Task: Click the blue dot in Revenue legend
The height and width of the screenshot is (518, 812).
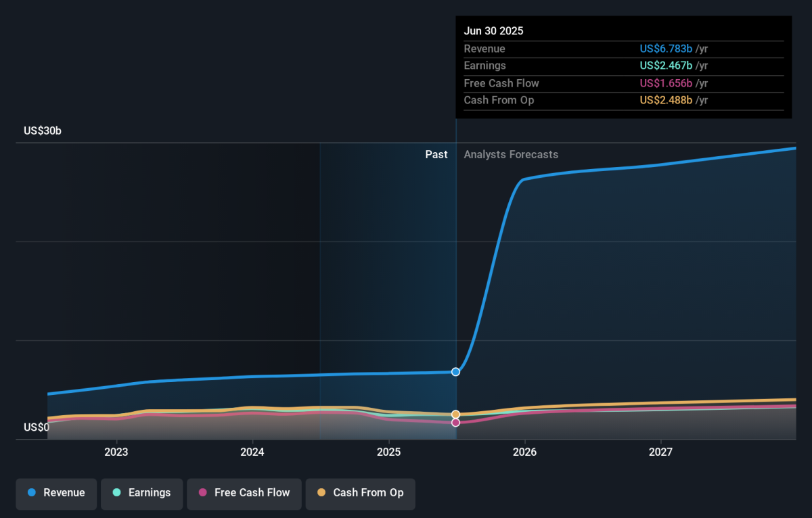Action: coord(32,493)
